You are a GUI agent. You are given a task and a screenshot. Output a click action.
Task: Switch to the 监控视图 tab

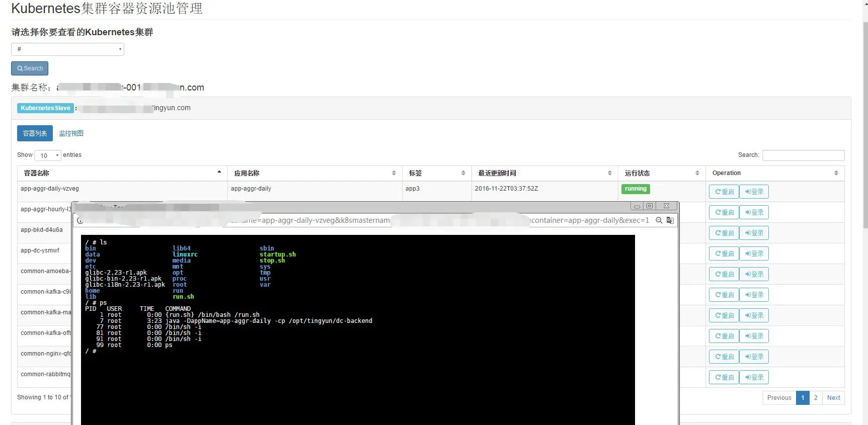[71, 133]
